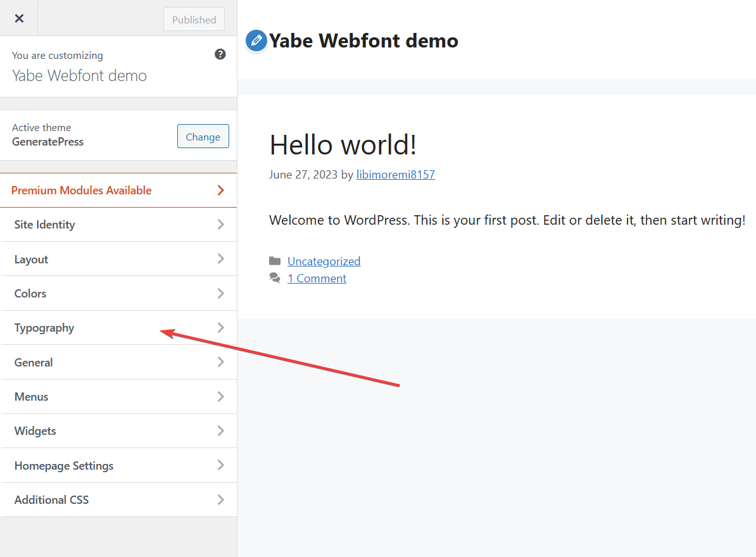Click the Yabe Webfont demo site title

[363, 41]
